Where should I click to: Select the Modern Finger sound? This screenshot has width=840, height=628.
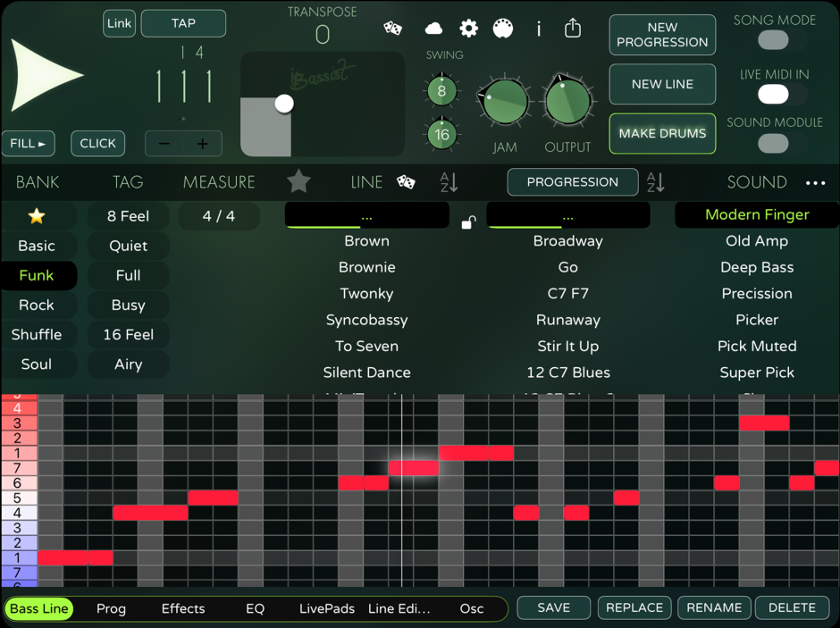tap(757, 214)
